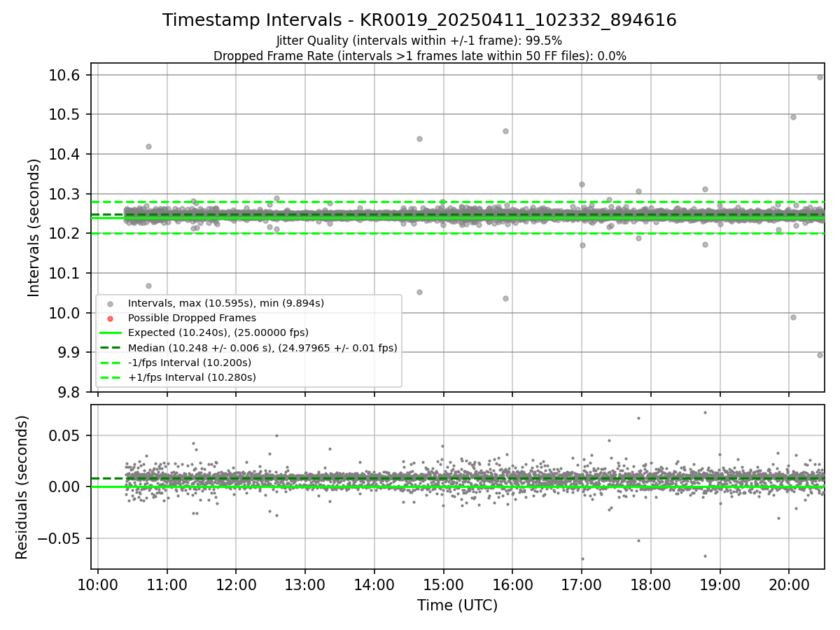Viewport: 840px width, 630px height.
Task: Click the solid green line sample beside 'Expected' legend
Action: click(110, 333)
